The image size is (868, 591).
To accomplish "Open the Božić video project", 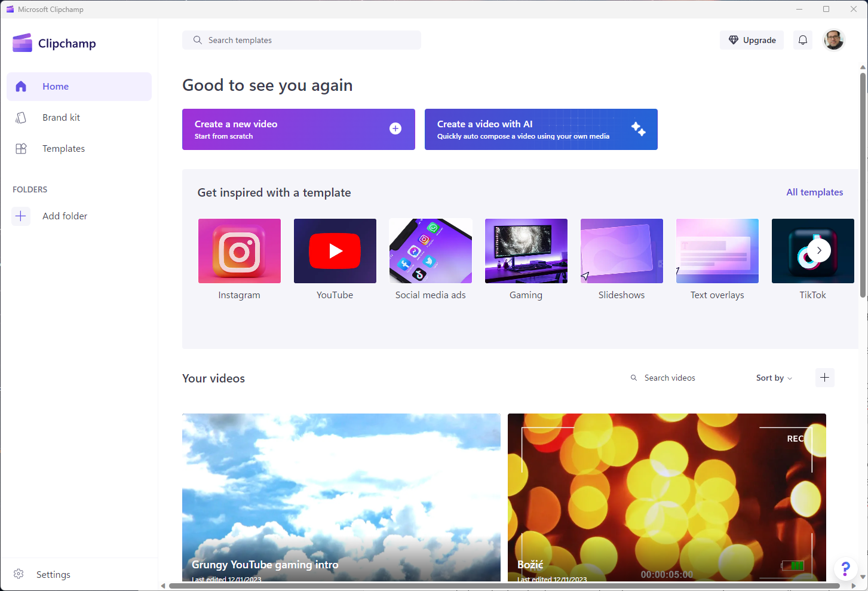I will coord(667,497).
